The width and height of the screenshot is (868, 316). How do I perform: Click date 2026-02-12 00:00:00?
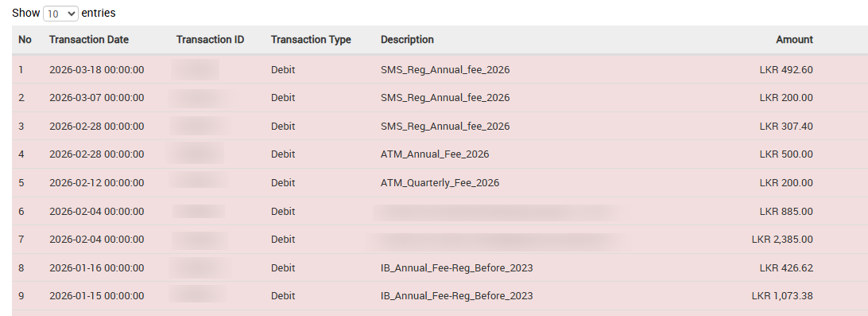[97, 183]
